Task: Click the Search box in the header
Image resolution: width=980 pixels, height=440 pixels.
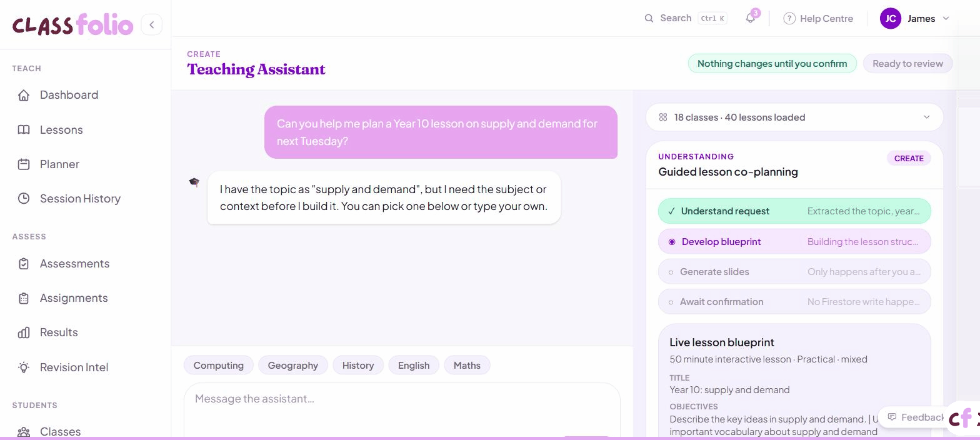Action: coord(686,18)
